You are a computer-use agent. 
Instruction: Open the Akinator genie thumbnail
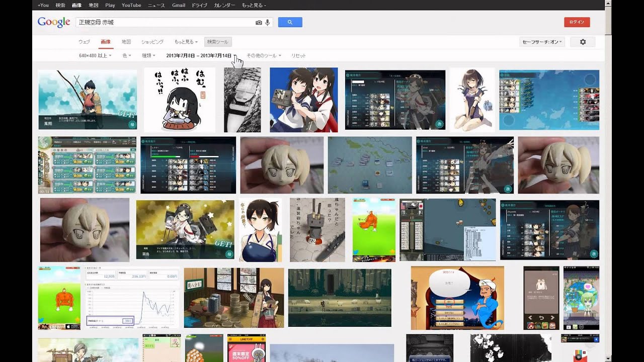pos(457,298)
